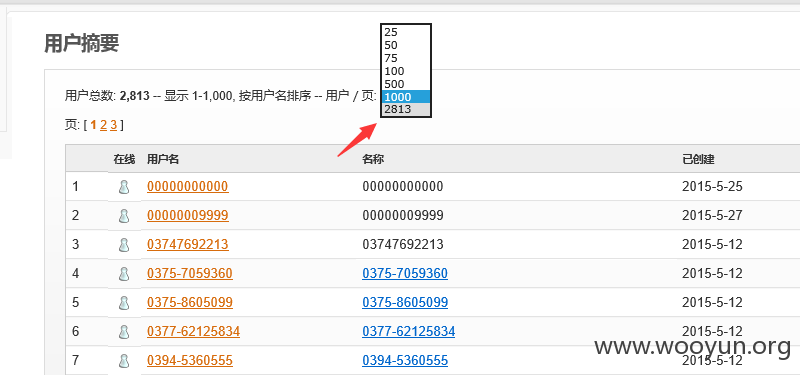Click user icon for 0394-5360555 row
Image resolution: width=800 pixels, height=375 pixels.
(124, 361)
